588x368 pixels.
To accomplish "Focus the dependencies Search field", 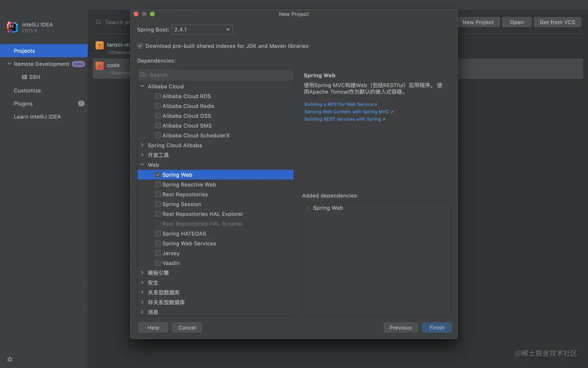I will click(x=215, y=75).
